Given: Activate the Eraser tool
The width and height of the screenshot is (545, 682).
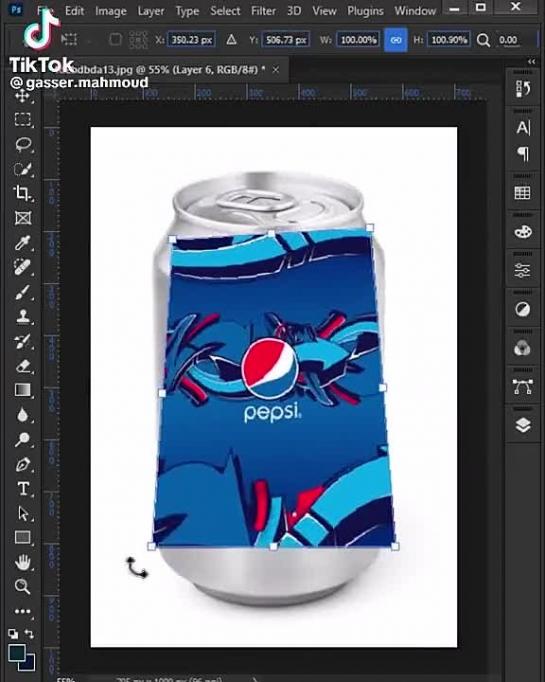Looking at the screenshot, I should [23, 366].
